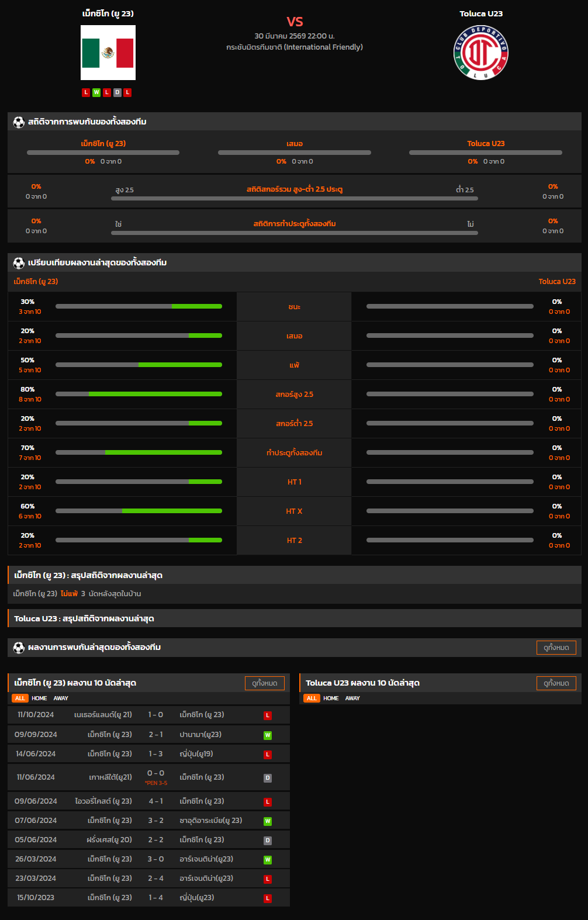The width and height of the screenshot is (588, 920).
Task: Select ALL filter in Mexico U23 last matches
Action: (20, 698)
